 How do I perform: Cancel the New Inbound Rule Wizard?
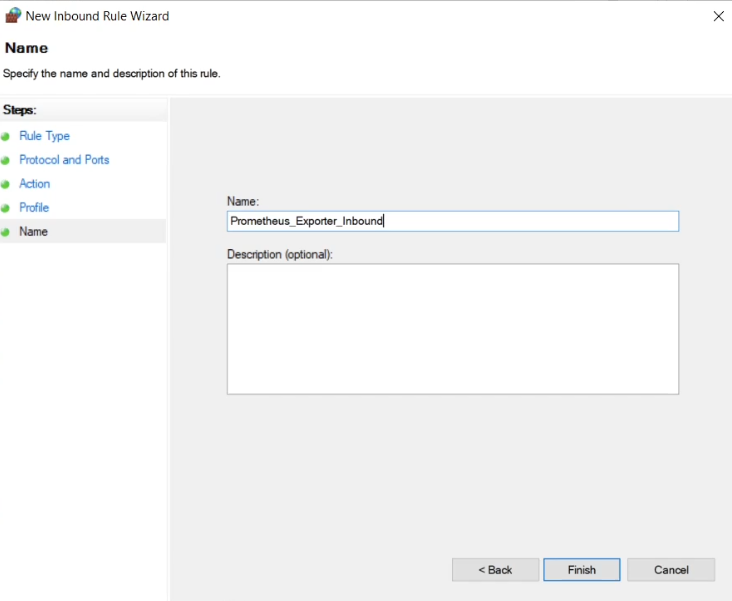[x=671, y=570]
